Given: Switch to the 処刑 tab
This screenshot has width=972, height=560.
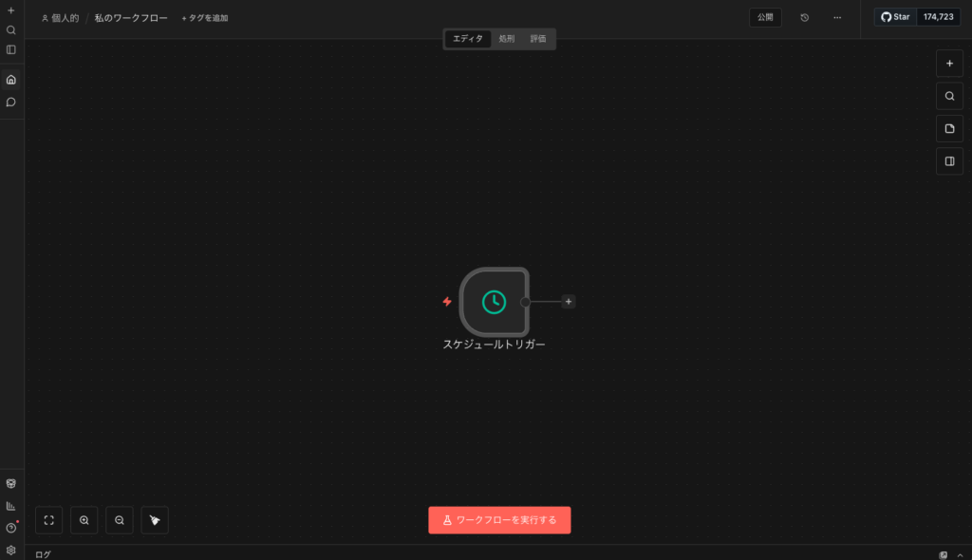Looking at the screenshot, I should (x=507, y=39).
